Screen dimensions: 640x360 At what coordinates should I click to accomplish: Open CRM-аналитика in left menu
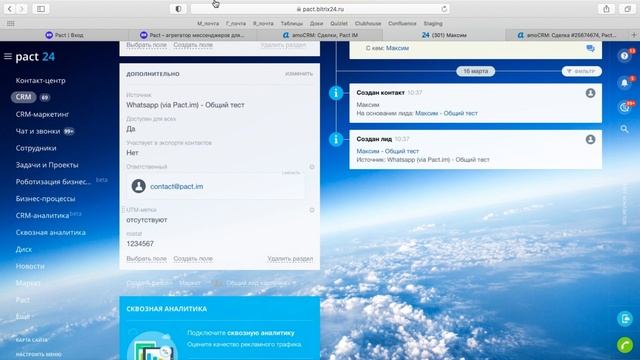pos(42,216)
